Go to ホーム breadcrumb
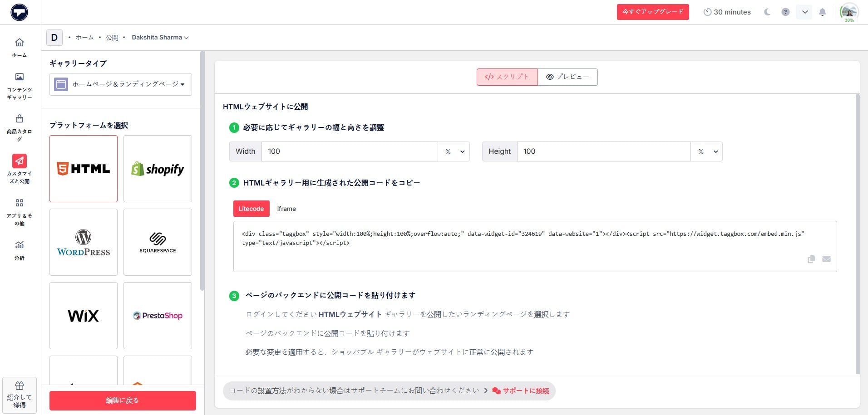Viewport: 868px width, 415px height. pos(84,38)
